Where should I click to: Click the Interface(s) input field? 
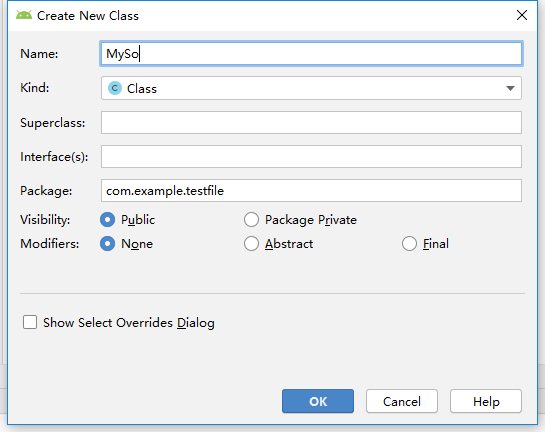(x=311, y=157)
